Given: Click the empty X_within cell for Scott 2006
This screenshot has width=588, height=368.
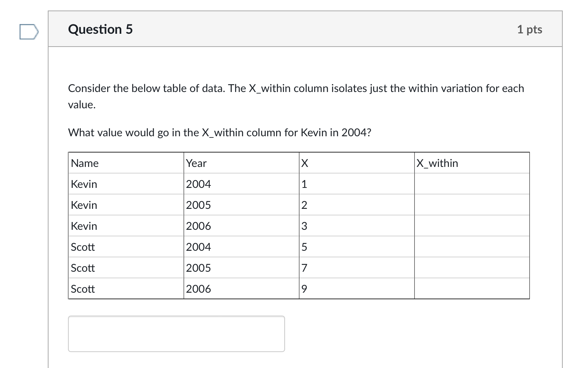Looking at the screenshot, I should click(x=471, y=289).
